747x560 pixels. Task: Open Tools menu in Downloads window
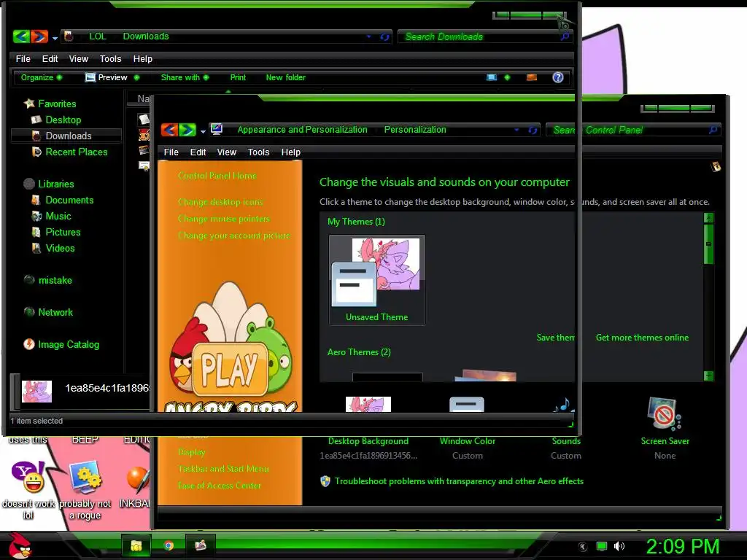coord(111,58)
